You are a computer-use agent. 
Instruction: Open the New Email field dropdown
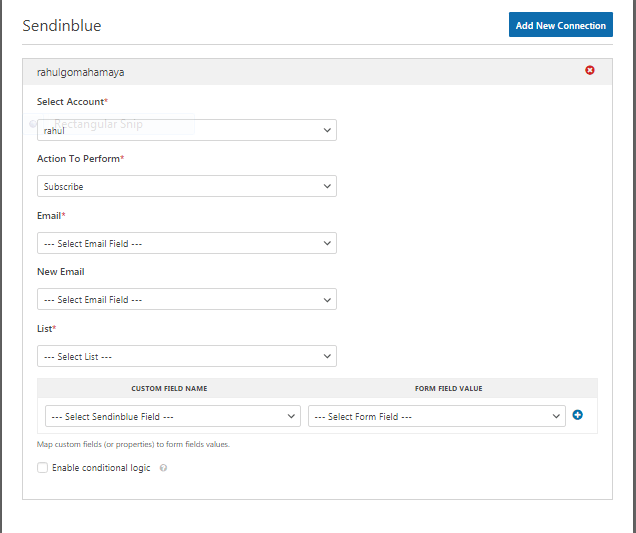click(187, 299)
